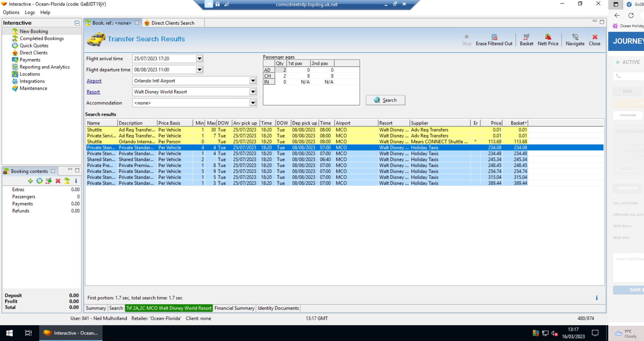Click the Passengers row in Booking contents

click(x=42, y=196)
